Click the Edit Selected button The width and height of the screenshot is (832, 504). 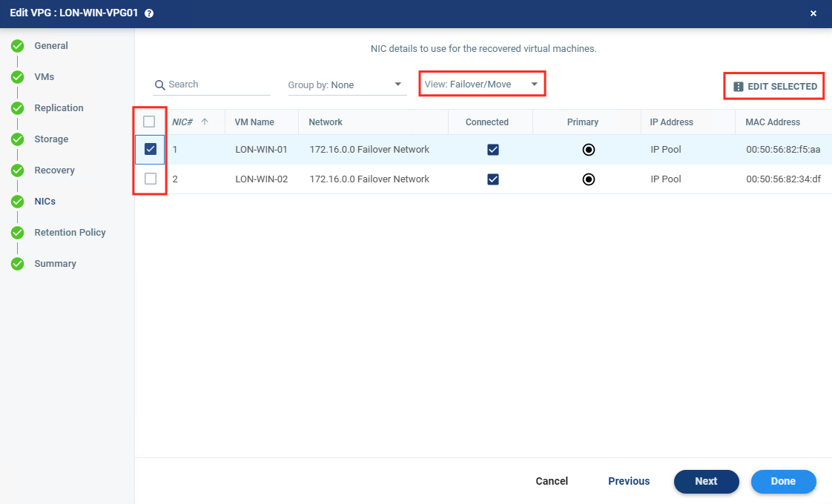pos(775,86)
